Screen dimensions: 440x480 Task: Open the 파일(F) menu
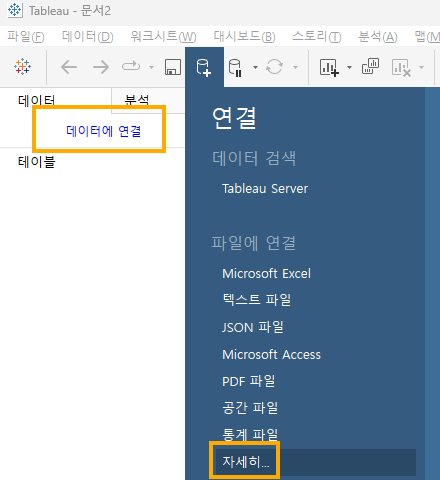point(26,36)
